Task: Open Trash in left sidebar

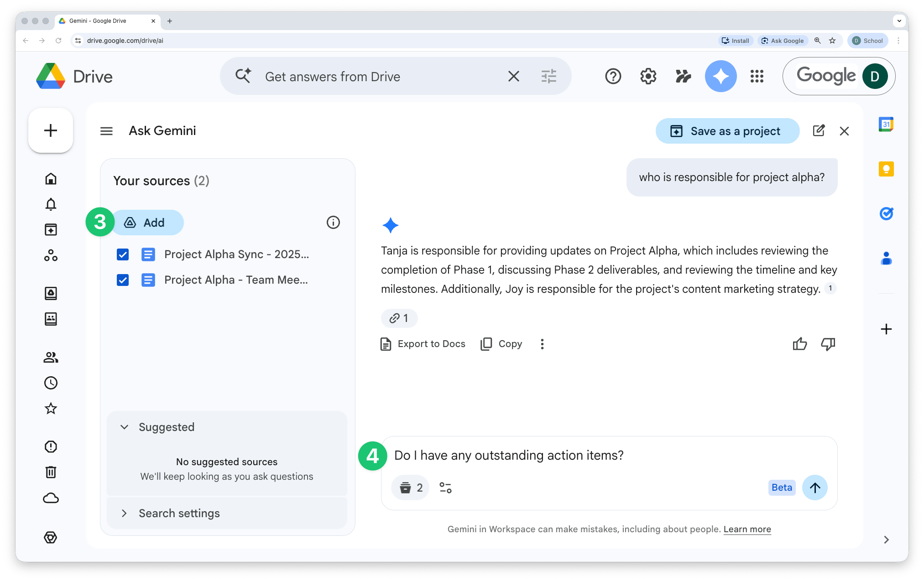Action: coord(51,472)
